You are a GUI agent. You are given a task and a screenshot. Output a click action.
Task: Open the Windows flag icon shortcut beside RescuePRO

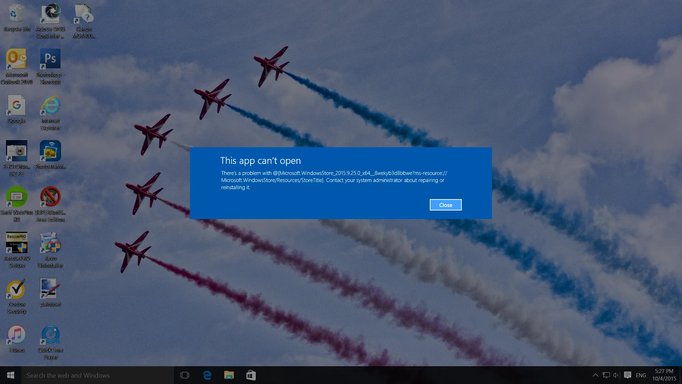tap(50, 250)
